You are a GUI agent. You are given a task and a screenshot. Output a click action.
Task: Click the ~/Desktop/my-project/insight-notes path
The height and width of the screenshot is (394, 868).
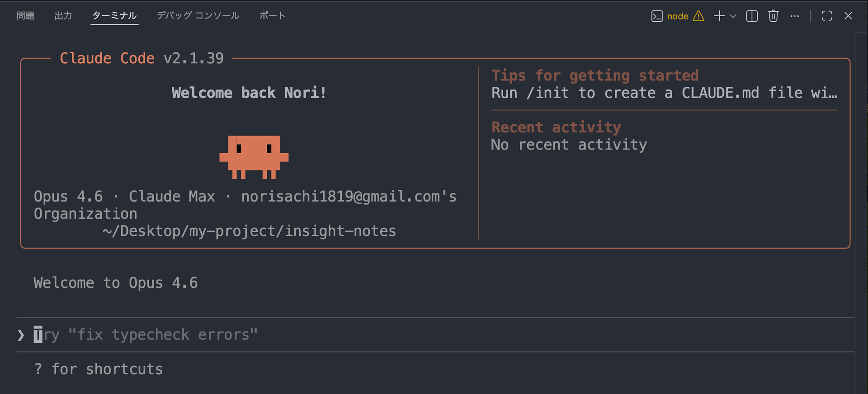[x=249, y=231]
